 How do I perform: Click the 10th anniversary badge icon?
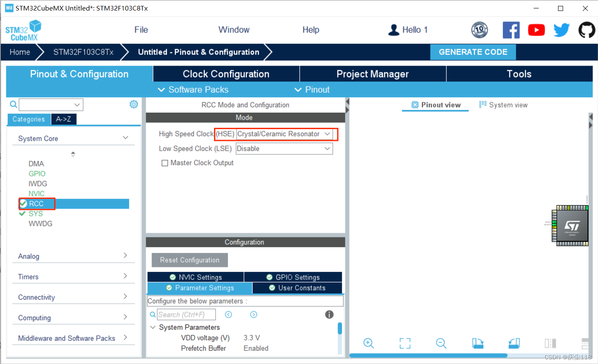[x=479, y=30]
